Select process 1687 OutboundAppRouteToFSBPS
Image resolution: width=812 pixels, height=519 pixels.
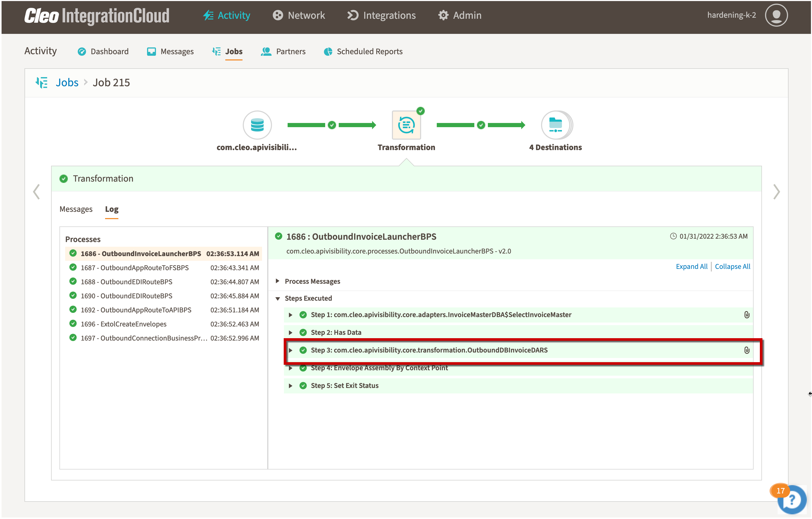(x=163, y=268)
